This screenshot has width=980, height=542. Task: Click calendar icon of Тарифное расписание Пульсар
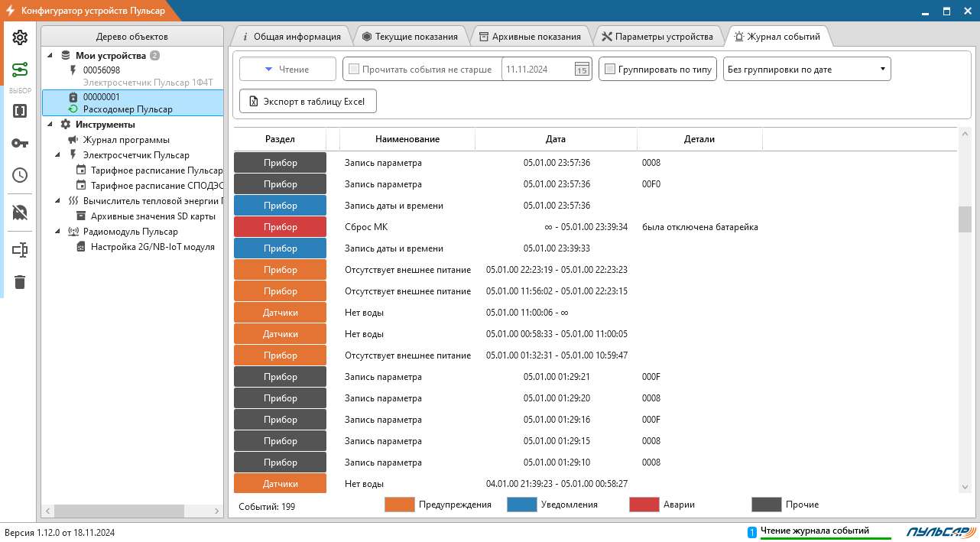pyautogui.click(x=81, y=170)
